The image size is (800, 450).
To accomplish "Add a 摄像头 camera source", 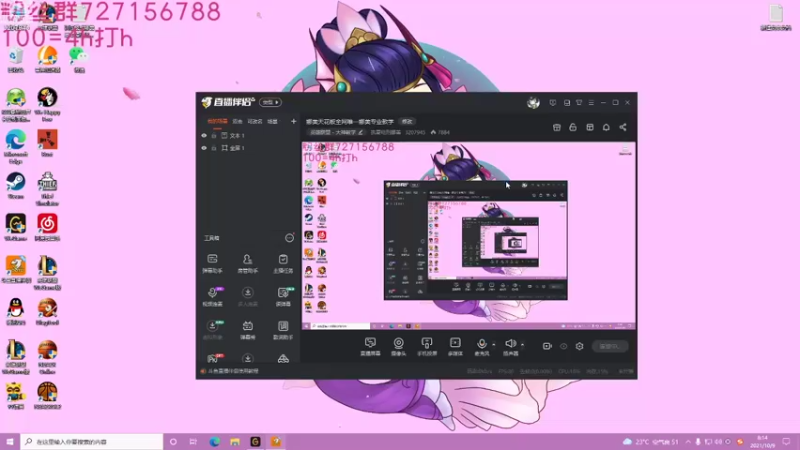I will (x=398, y=346).
